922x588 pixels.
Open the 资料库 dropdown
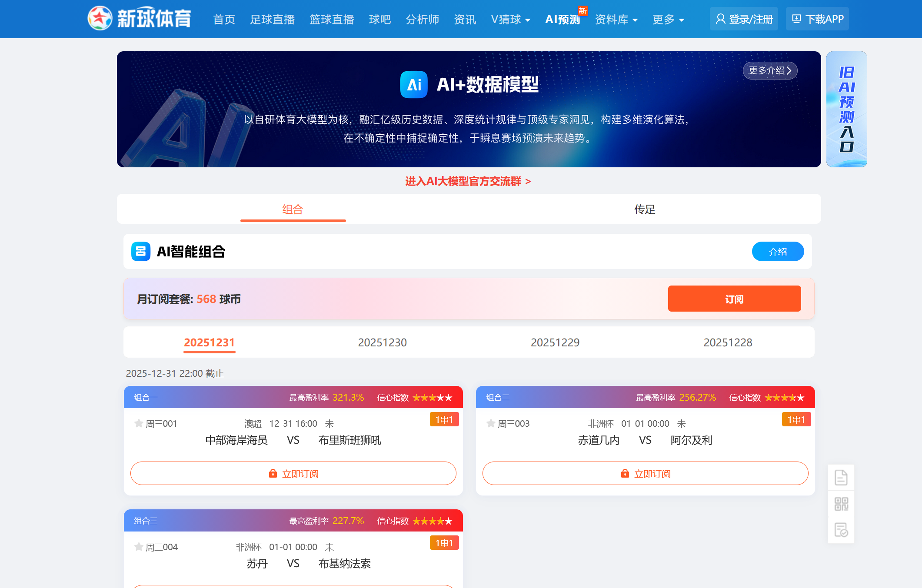pyautogui.click(x=616, y=20)
